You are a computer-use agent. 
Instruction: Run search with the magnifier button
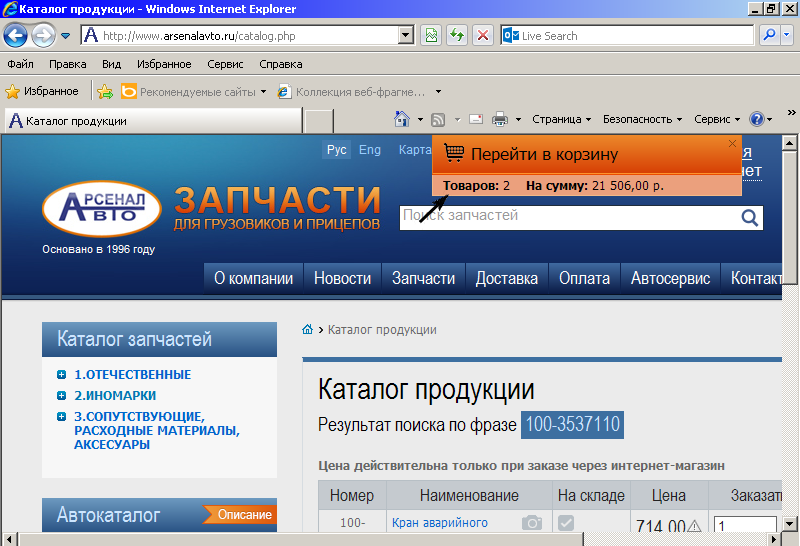pyautogui.click(x=769, y=35)
